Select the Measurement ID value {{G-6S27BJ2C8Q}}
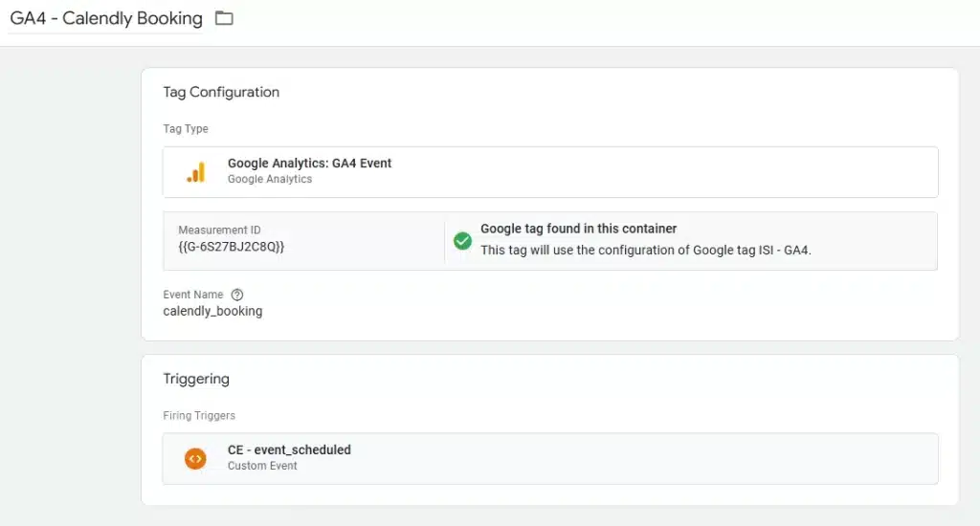The width and height of the screenshot is (980, 526). coord(232,247)
